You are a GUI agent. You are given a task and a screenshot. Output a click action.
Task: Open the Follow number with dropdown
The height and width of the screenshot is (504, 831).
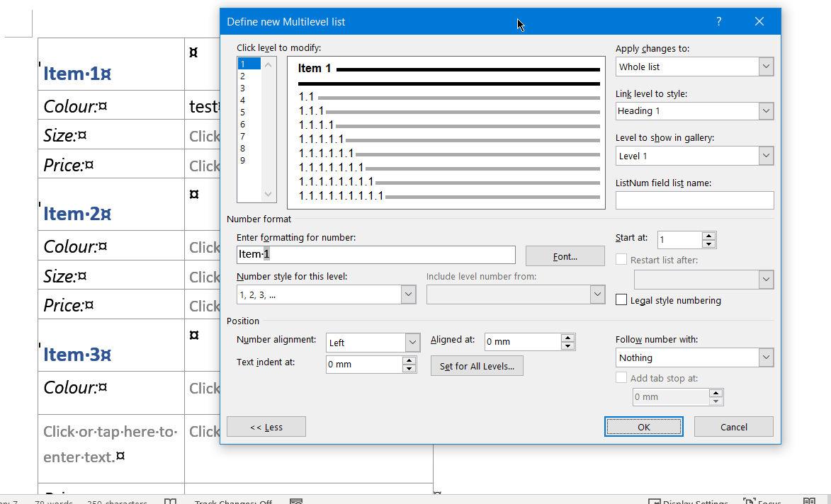click(x=765, y=357)
